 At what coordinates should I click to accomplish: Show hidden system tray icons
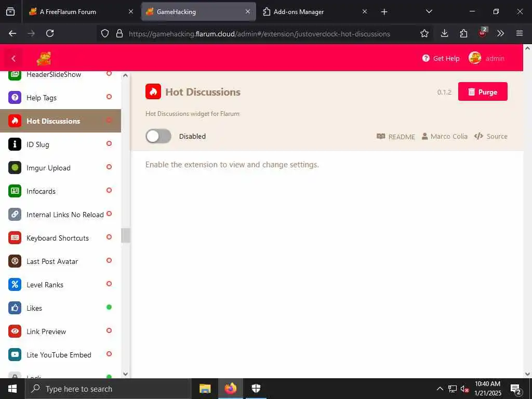point(440,389)
